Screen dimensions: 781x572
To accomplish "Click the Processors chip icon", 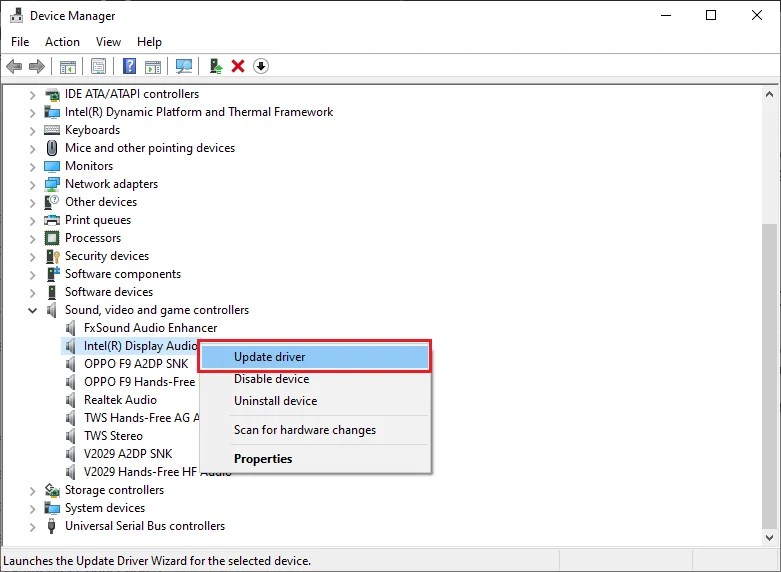I will coord(52,238).
